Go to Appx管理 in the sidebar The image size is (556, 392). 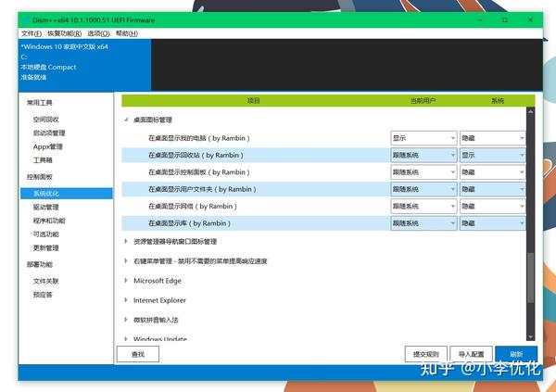[48, 146]
